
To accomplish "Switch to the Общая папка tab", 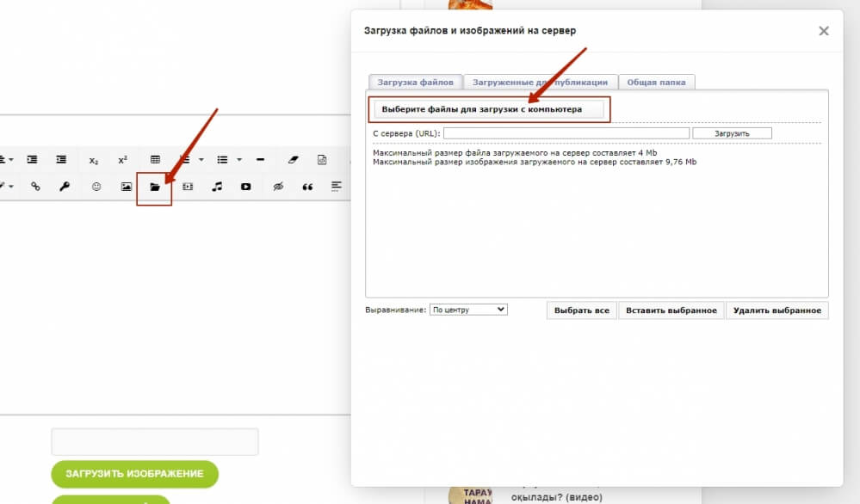I will tap(656, 82).
